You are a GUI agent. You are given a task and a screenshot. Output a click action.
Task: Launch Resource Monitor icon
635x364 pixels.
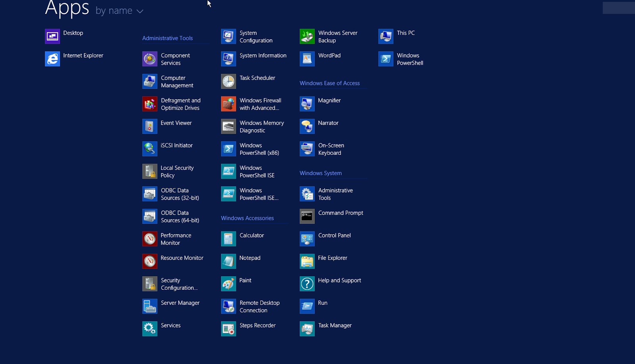click(150, 262)
